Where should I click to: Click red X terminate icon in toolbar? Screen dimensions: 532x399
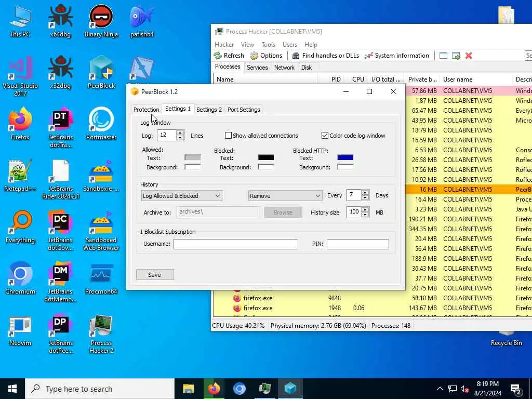coord(469,56)
